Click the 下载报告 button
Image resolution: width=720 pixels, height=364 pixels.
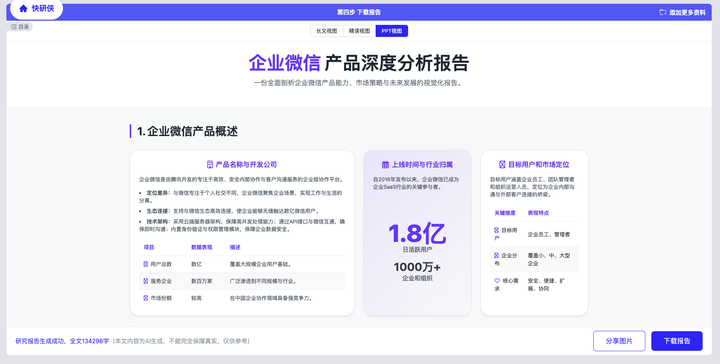(x=677, y=341)
